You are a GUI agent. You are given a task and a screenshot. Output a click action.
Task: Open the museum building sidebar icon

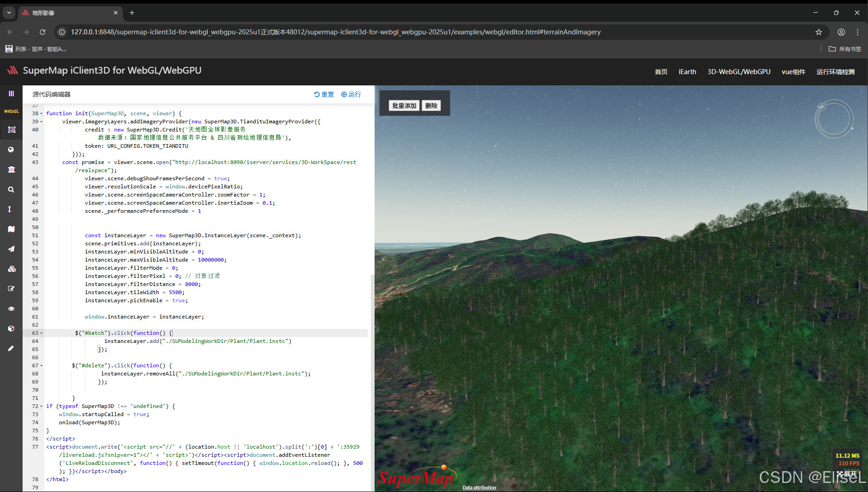(11, 169)
